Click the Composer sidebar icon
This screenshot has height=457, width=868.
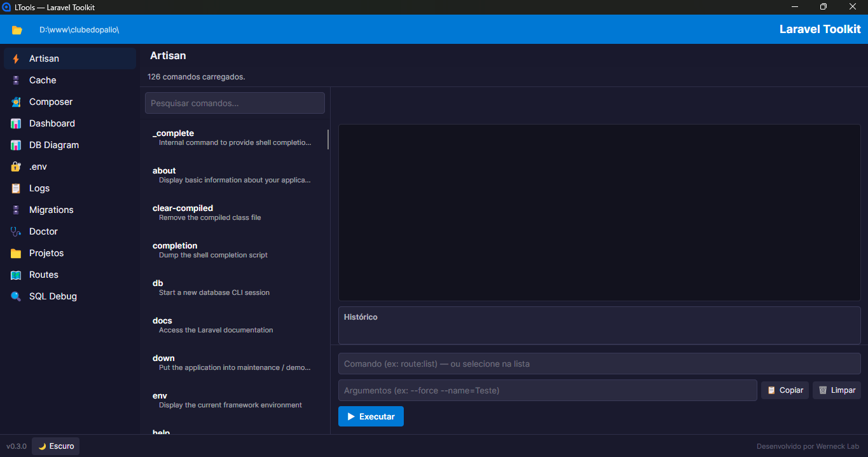(x=16, y=102)
